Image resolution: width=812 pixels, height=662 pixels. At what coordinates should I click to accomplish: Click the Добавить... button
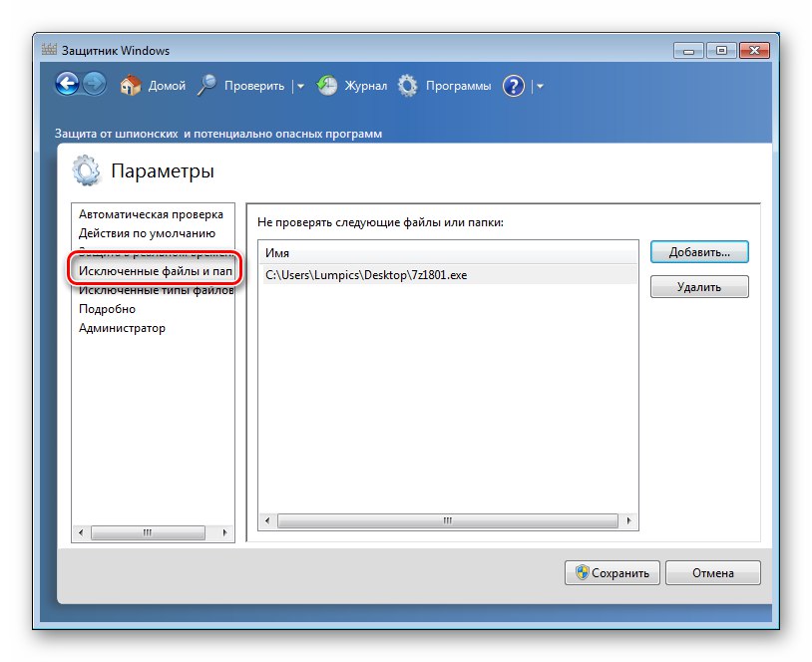699,252
